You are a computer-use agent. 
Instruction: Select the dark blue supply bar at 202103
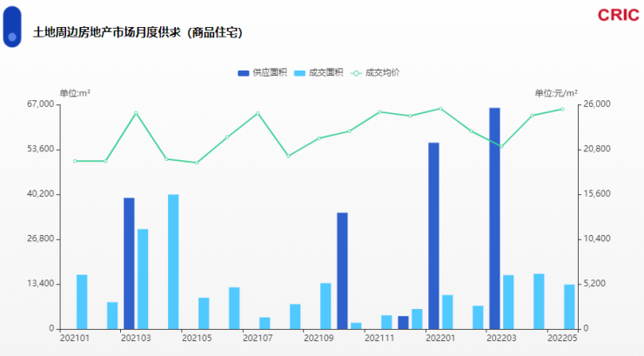click(x=129, y=263)
